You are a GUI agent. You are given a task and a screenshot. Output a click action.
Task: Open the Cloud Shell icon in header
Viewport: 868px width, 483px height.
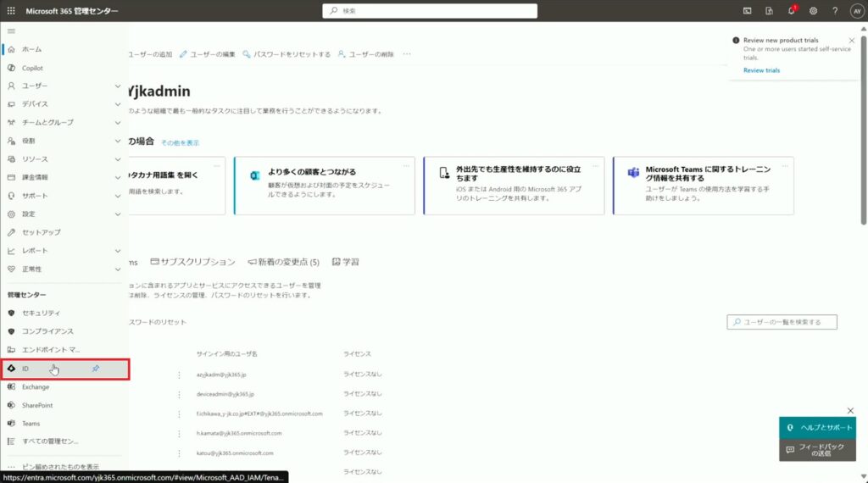point(748,10)
